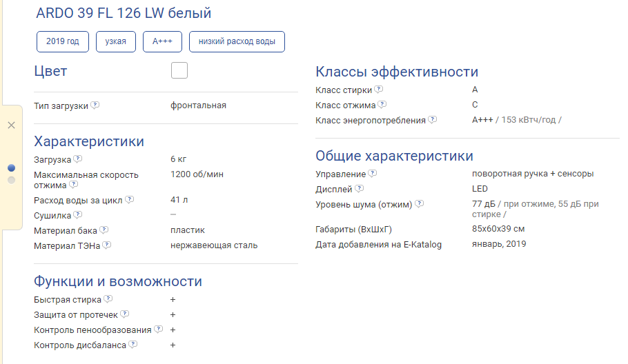This screenshot has height=364, width=628.
Task: Click the пластик tank material value
Action: [188, 230]
